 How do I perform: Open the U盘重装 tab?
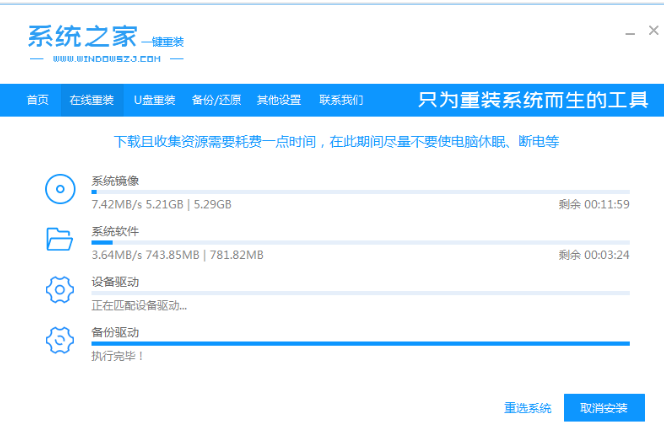pyautogui.click(x=154, y=100)
